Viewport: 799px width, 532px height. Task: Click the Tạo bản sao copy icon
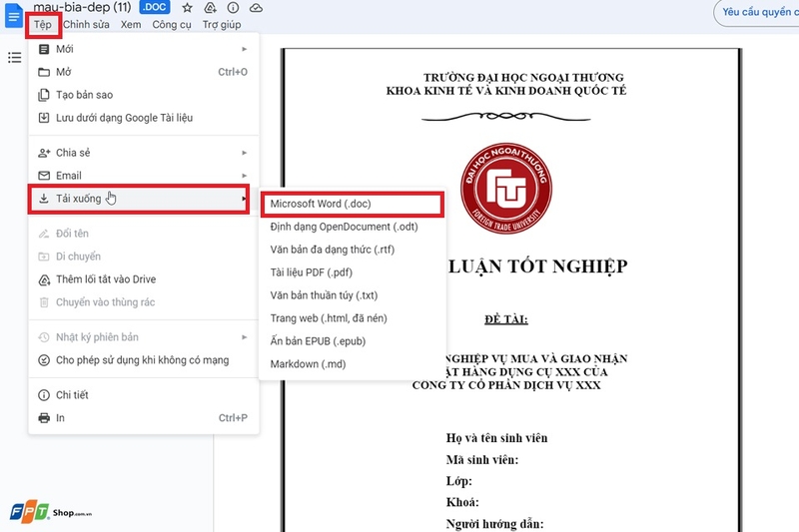click(44, 95)
